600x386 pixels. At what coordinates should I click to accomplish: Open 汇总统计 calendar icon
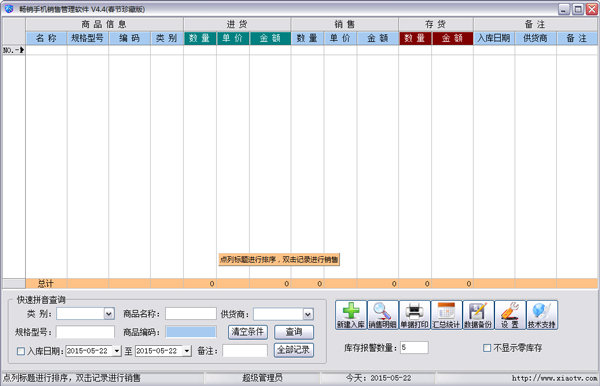coord(446,315)
